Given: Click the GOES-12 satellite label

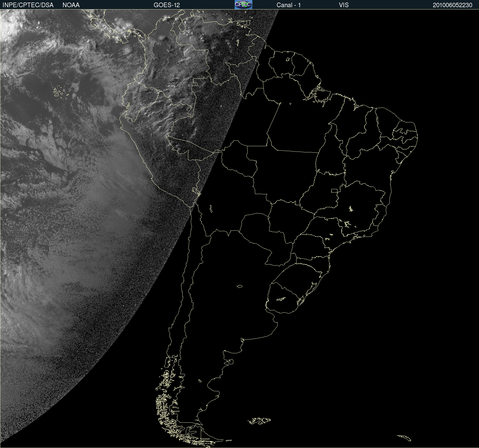Looking at the screenshot, I should (x=167, y=5).
